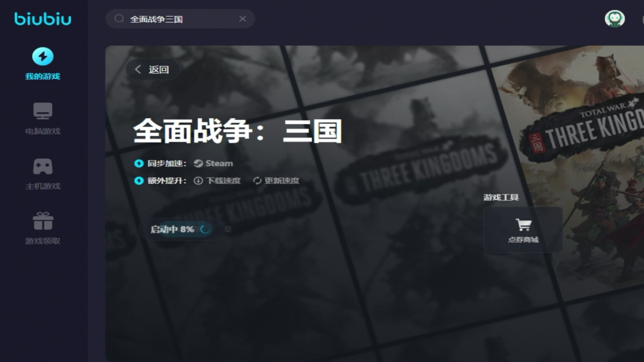Click the search magnifier icon
Image resolution: width=644 pixels, height=362 pixels.
pos(119,19)
